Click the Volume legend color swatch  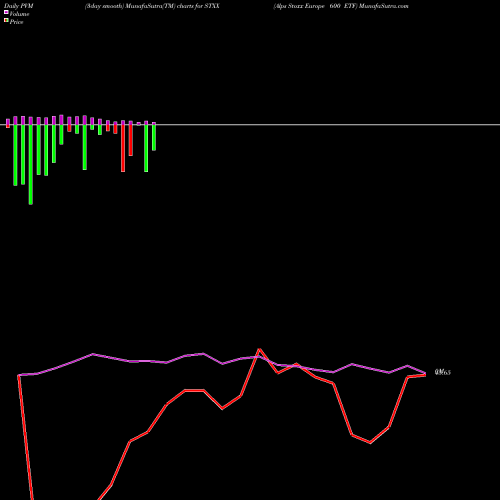click(6, 12)
